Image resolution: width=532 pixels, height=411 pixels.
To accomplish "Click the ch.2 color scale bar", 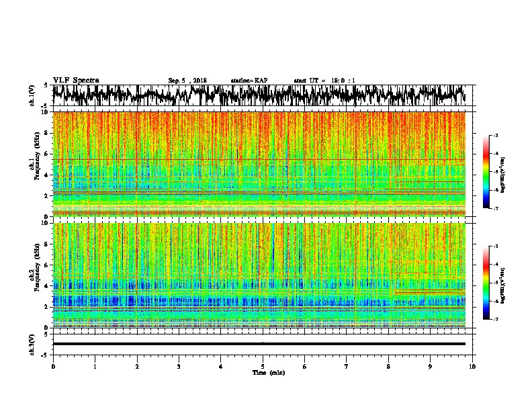I will click(x=486, y=283).
